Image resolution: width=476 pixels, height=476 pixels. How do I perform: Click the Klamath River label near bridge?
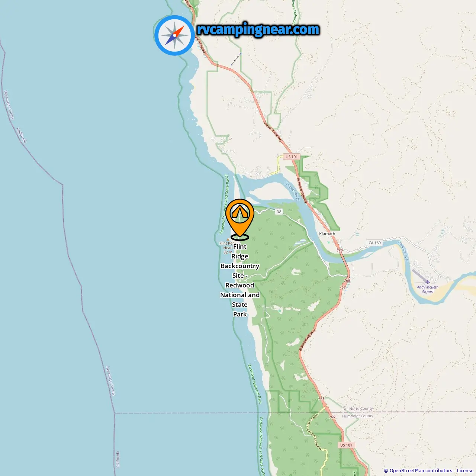click(x=292, y=191)
